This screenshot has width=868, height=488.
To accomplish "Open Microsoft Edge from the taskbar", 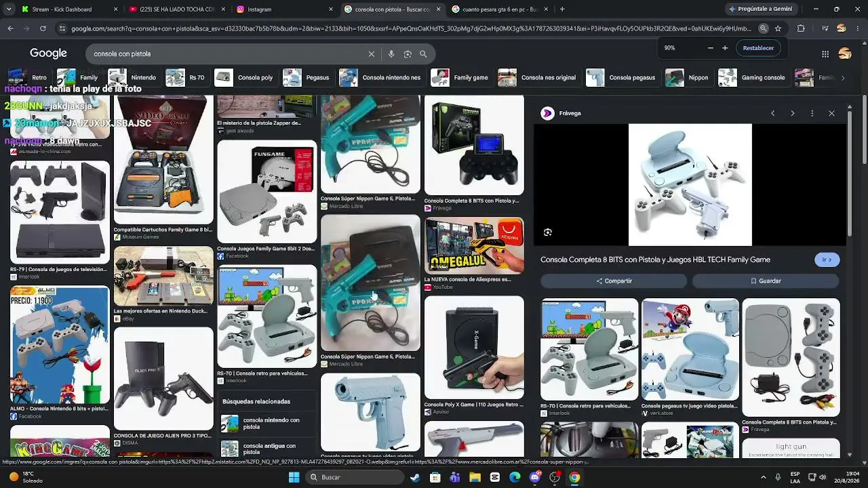I will [x=515, y=477].
